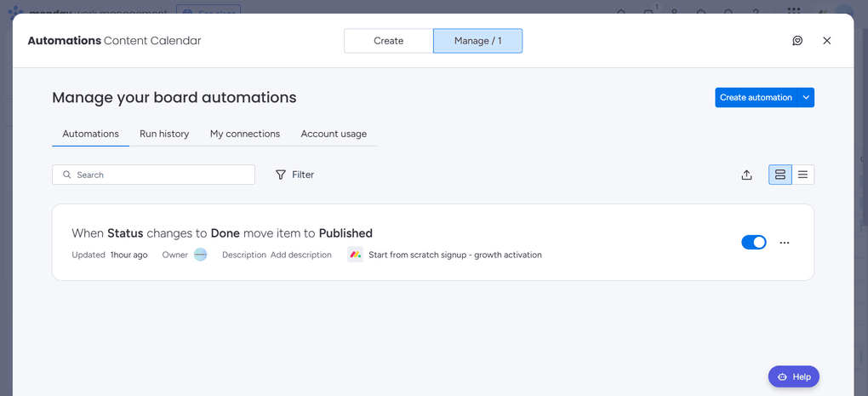Open the automation's three-dot menu

point(785,243)
